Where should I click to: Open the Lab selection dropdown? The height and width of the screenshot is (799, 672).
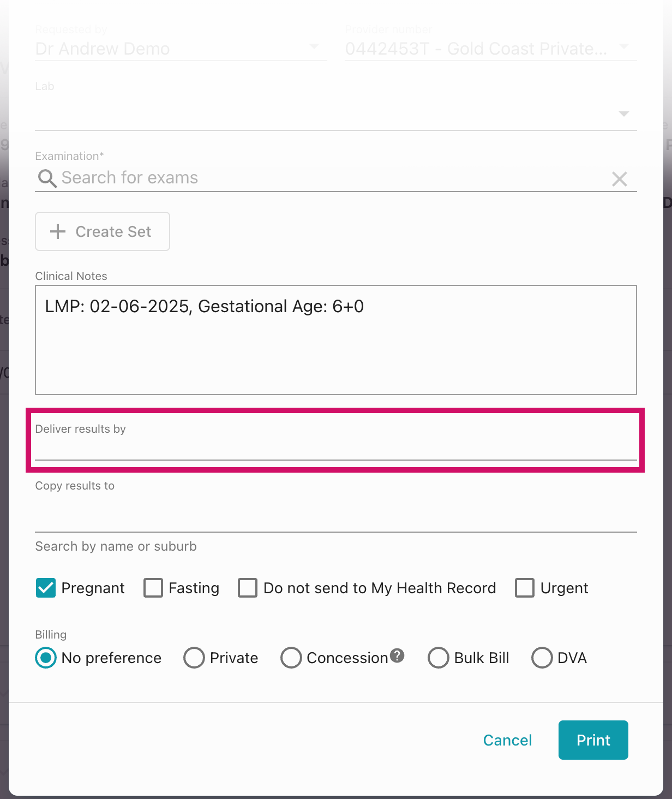[624, 115]
